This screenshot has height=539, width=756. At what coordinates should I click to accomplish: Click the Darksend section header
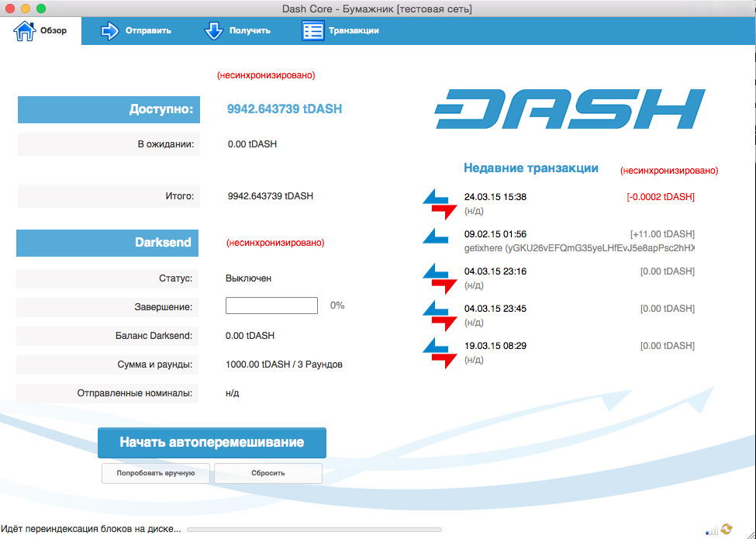coord(108,243)
